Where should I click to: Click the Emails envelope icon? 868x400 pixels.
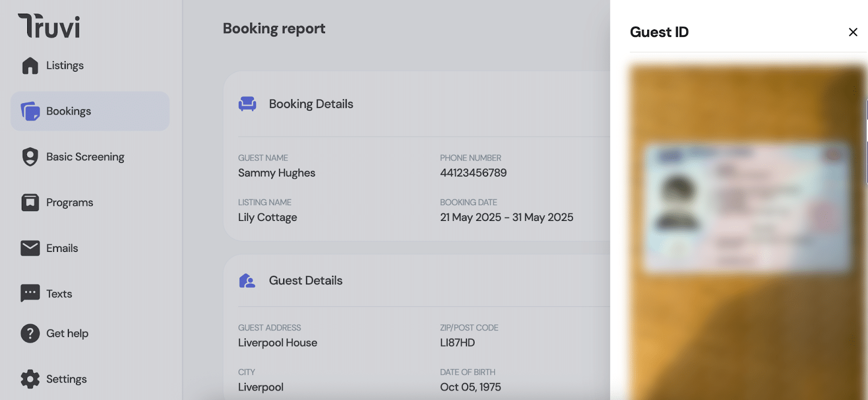tap(30, 248)
